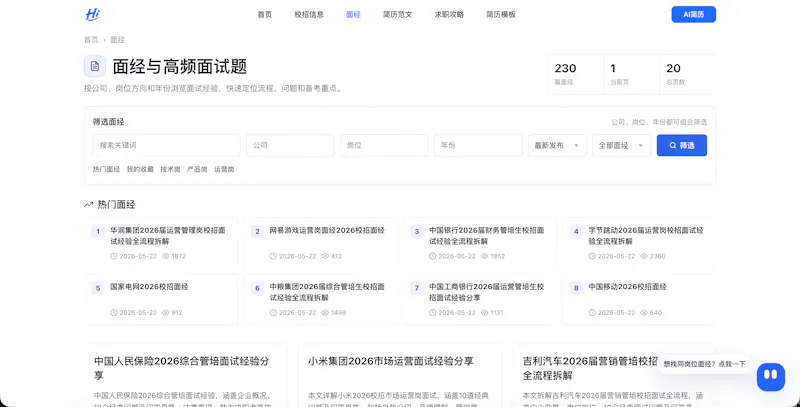Viewport: 800px width, 407px height.
Task: Select the 产品岗 quick filter tag
Action: pos(197,169)
